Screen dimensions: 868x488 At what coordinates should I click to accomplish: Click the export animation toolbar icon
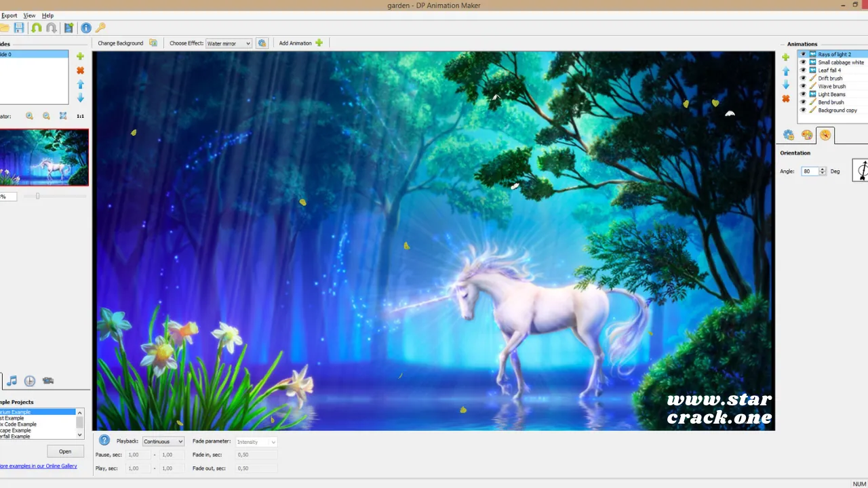point(68,28)
